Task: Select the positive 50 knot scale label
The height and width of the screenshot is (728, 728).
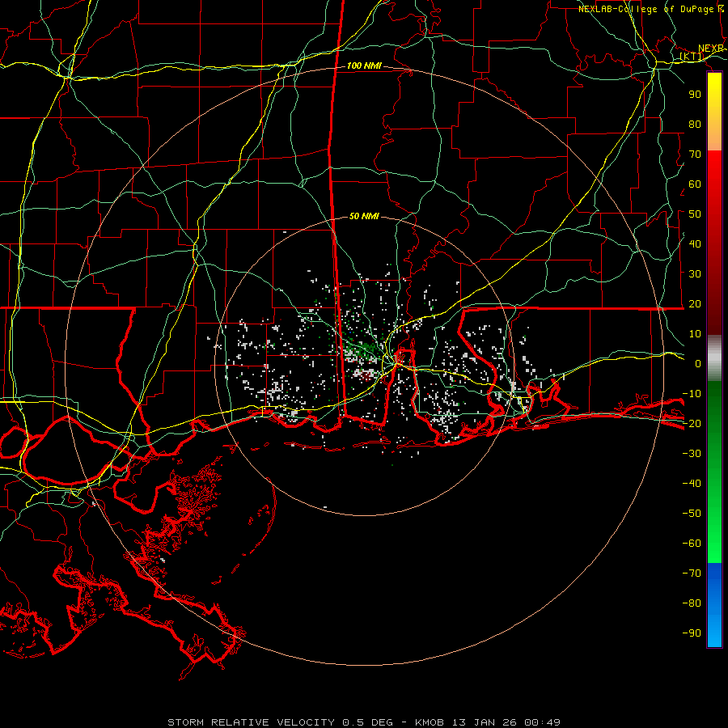Action: pos(695,214)
